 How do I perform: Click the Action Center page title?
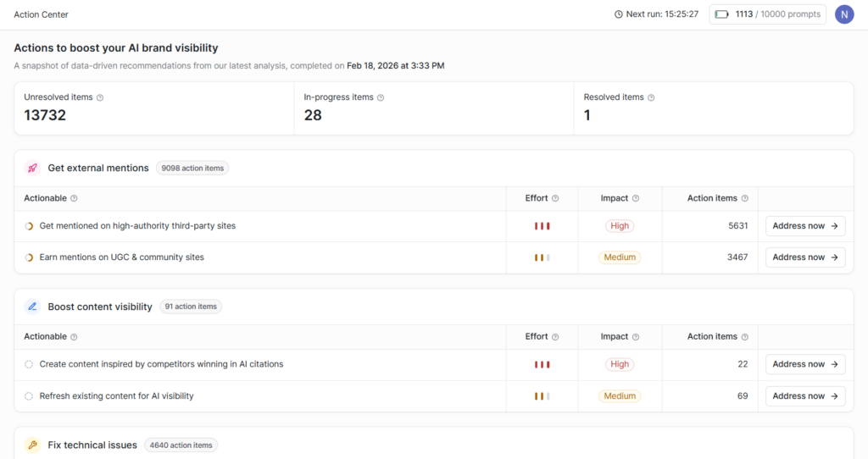coord(42,14)
